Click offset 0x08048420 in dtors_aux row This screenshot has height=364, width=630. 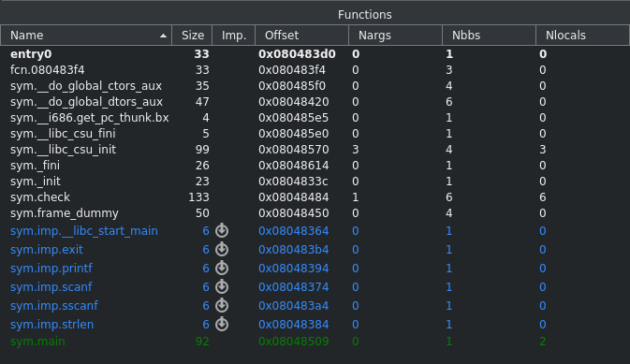coord(294,102)
